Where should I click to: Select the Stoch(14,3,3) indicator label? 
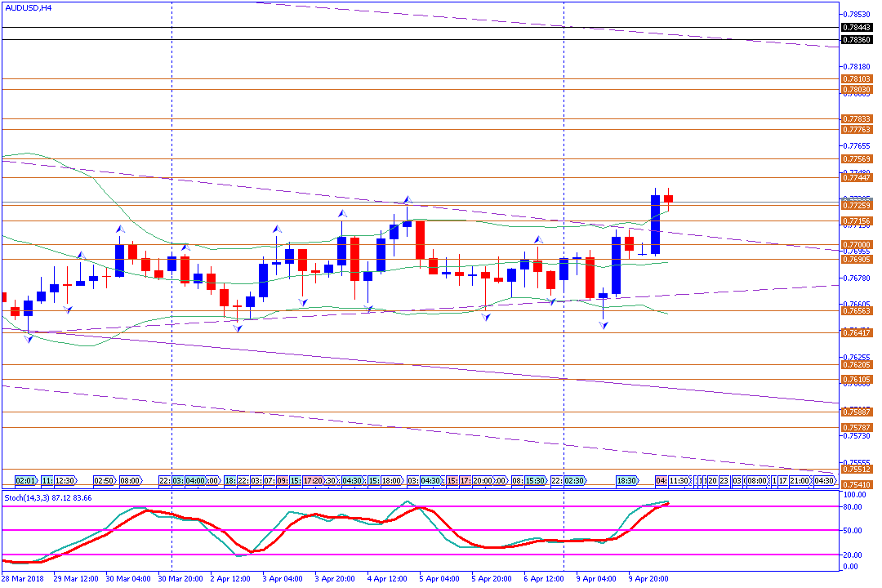click(47, 497)
